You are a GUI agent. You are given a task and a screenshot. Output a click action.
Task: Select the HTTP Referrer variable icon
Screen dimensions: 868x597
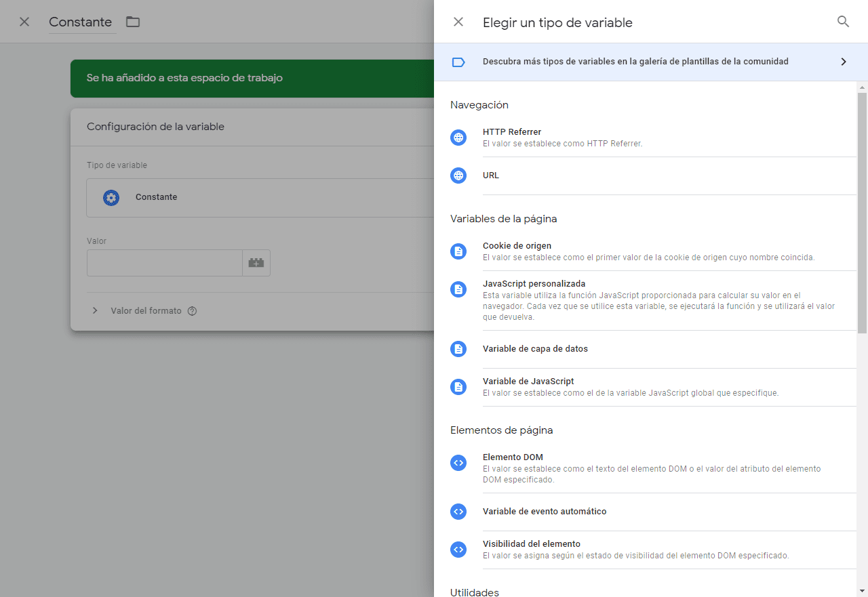[x=458, y=137]
